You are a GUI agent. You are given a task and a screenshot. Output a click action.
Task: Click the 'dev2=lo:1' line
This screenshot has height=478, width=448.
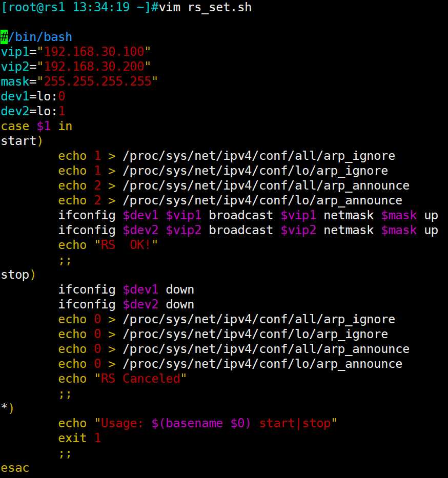point(33,111)
